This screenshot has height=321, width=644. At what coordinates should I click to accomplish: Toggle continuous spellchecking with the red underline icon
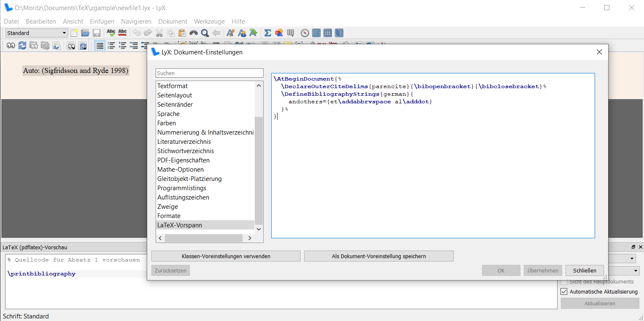[x=122, y=33]
